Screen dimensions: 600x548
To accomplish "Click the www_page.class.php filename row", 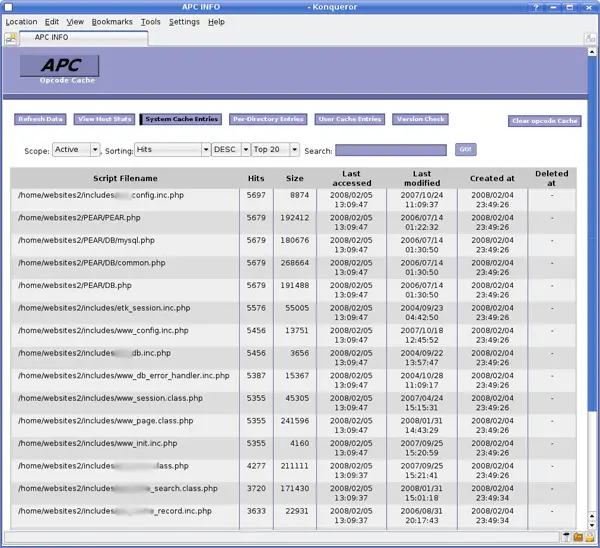I will 106,421.
